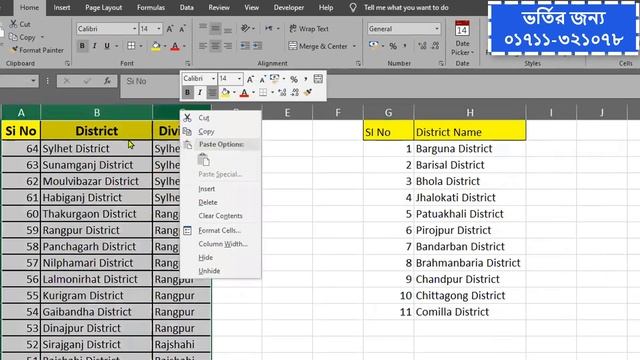The width and height of the screenshot is (640, 360).
Task: Open the Page Layout ribbon tab
Action: tap(104, 7)
